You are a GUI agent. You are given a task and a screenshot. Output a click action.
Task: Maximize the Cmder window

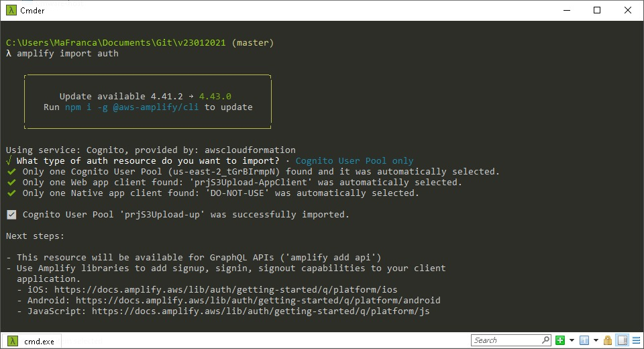click(x=597, y=10)
